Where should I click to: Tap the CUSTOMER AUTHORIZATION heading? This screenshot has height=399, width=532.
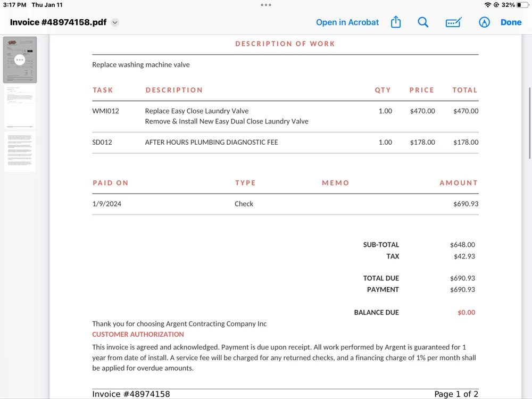138,334
